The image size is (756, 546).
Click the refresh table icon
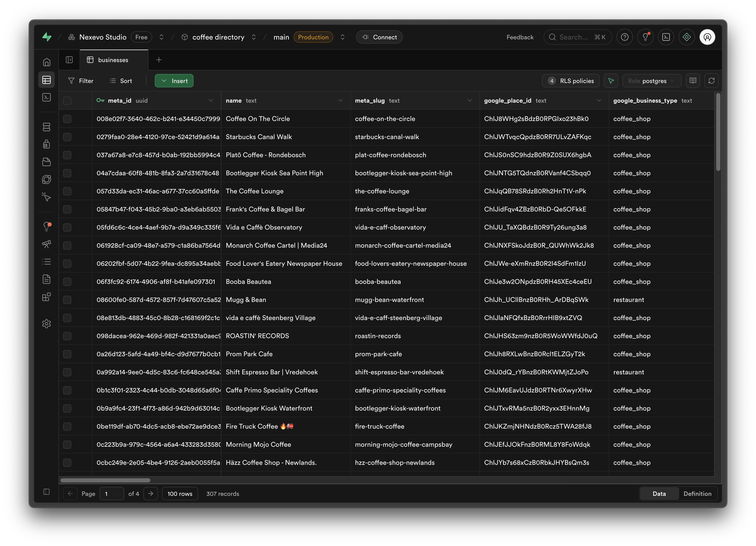tap(711, 81)
